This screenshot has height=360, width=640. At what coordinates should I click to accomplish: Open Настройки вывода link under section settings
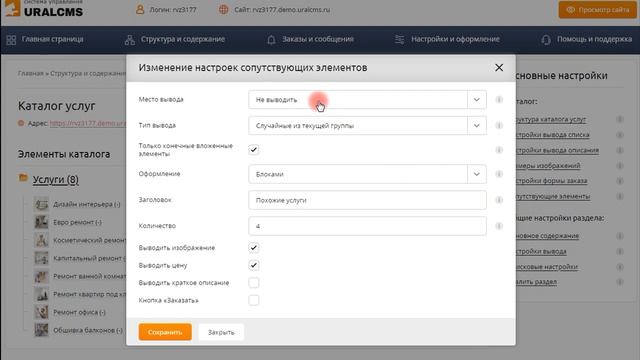[x=541, y=251]
